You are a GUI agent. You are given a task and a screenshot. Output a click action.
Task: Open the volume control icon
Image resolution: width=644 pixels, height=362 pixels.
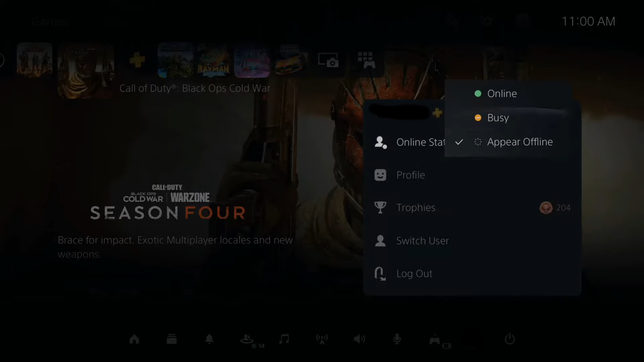[x=360, y=339]
